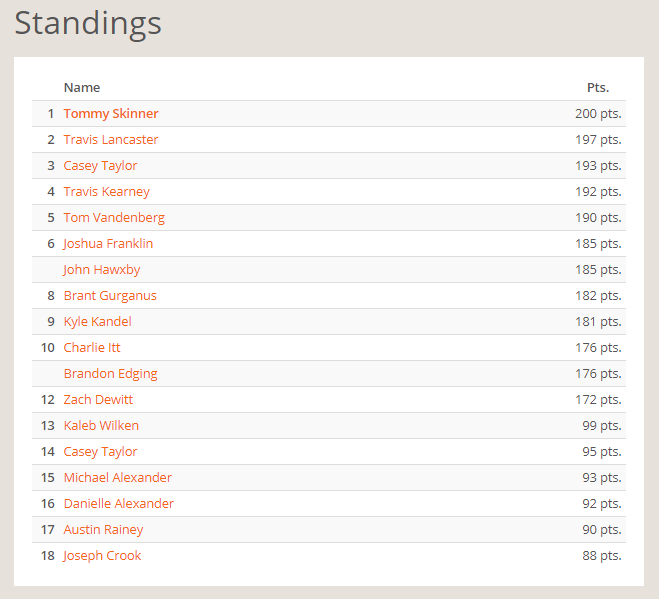Open the Brant Gurganus link
Image resolution: width=659 pixels, height=599 pixels.
(110, 296)
